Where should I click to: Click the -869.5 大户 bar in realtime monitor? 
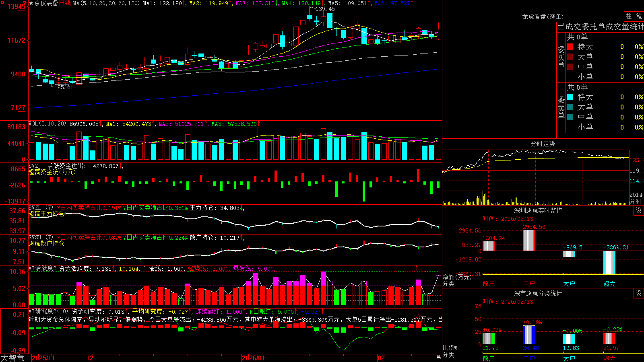tap(569, 254)
